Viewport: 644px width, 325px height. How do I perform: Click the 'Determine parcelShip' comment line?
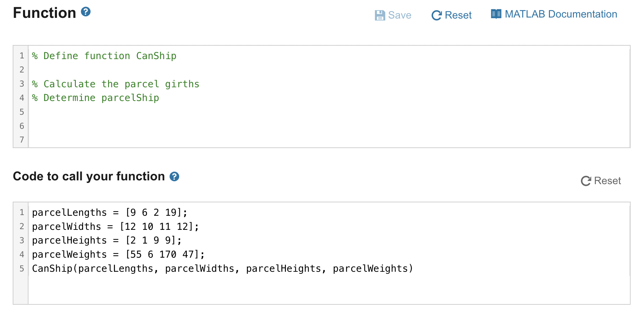pyautogui.click(x=95, y=98)
